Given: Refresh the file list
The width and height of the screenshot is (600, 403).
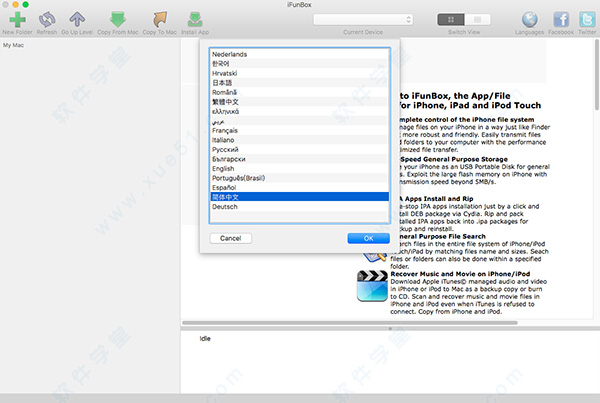Looking at the screenshot, I should (46, 18).
